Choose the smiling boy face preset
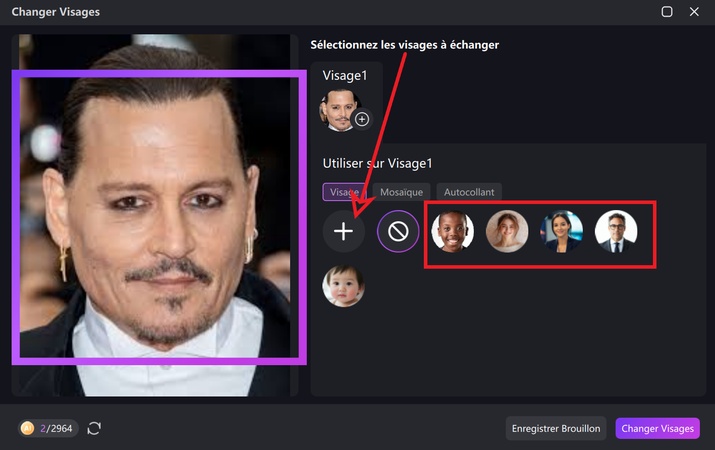This screenshot has width=715, height=450. [x=453, y=231]
